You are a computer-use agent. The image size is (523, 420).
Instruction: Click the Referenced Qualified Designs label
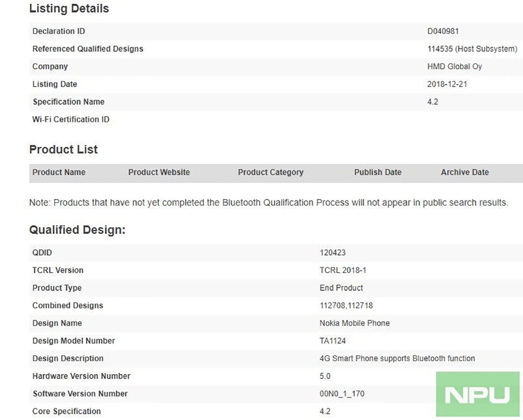pyautogui.click(x=88, y=48)
